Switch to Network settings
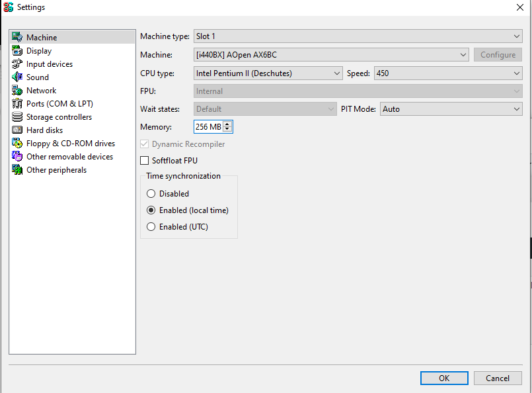 (x=42, y=91)
